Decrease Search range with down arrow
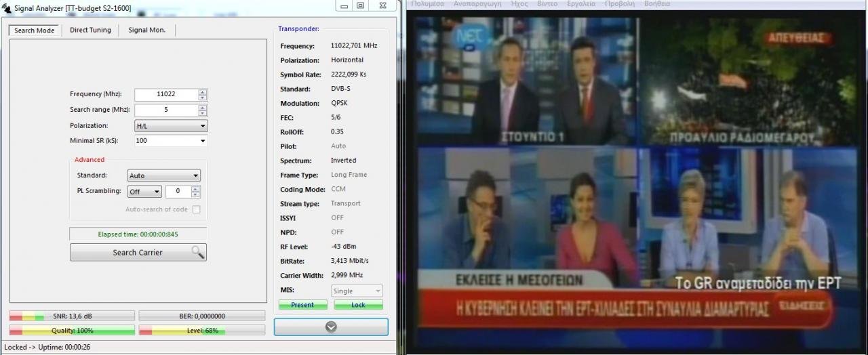The image size is (868, 355). pyautogui.click(x=203, y=113)
